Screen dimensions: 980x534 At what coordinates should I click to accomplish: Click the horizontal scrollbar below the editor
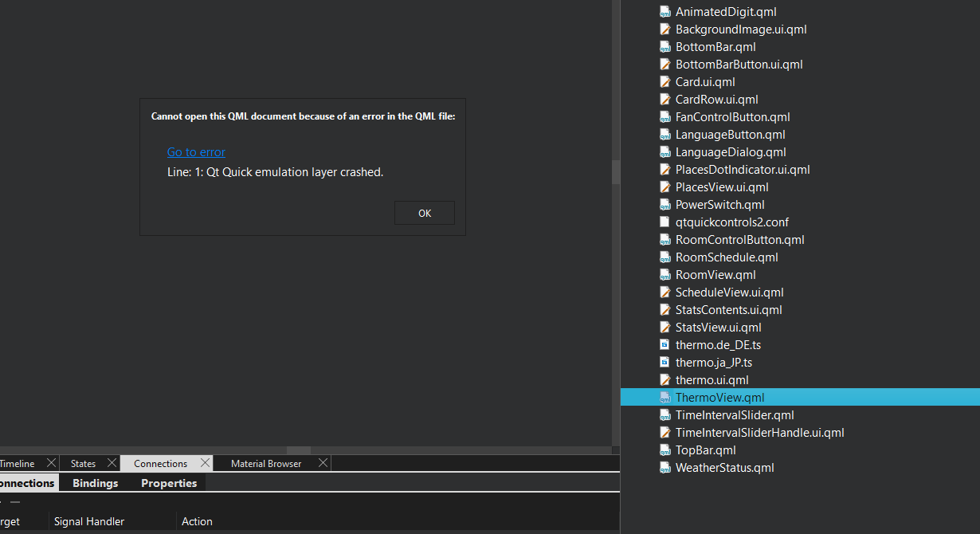[x=299, y=450]
